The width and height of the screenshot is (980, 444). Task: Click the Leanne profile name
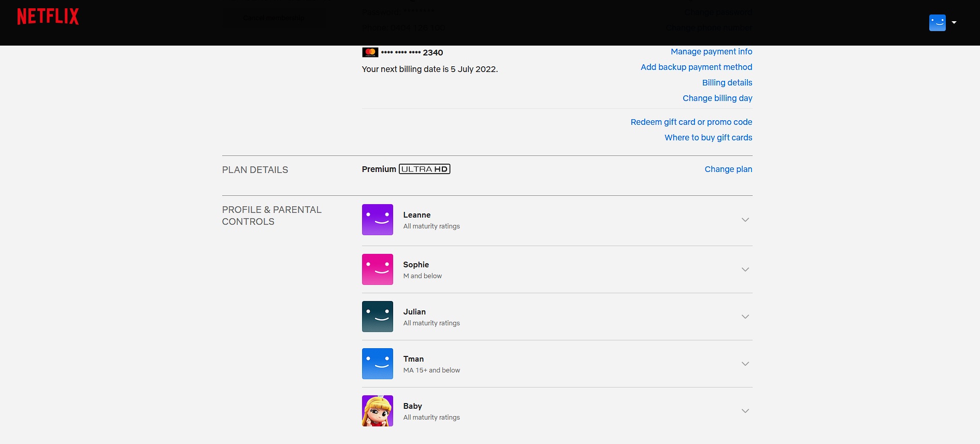coord(417,215)
